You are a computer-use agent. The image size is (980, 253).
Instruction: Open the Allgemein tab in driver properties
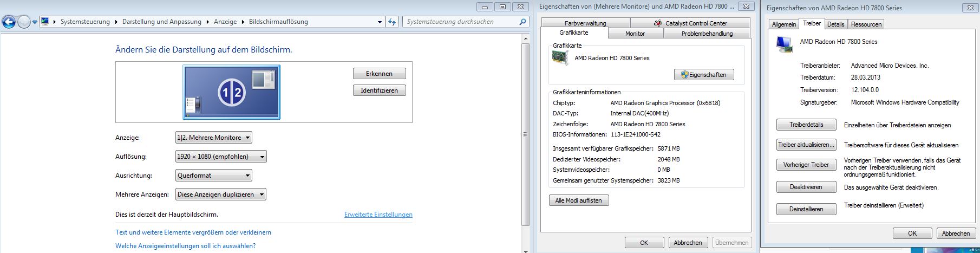pyautogui.click(x=784, y=24)
